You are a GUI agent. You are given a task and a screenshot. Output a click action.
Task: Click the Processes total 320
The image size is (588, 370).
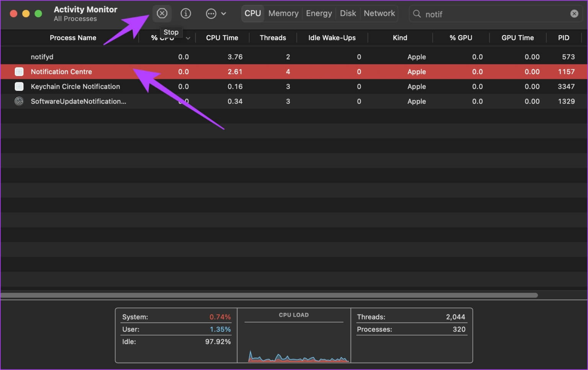[459, 329]
